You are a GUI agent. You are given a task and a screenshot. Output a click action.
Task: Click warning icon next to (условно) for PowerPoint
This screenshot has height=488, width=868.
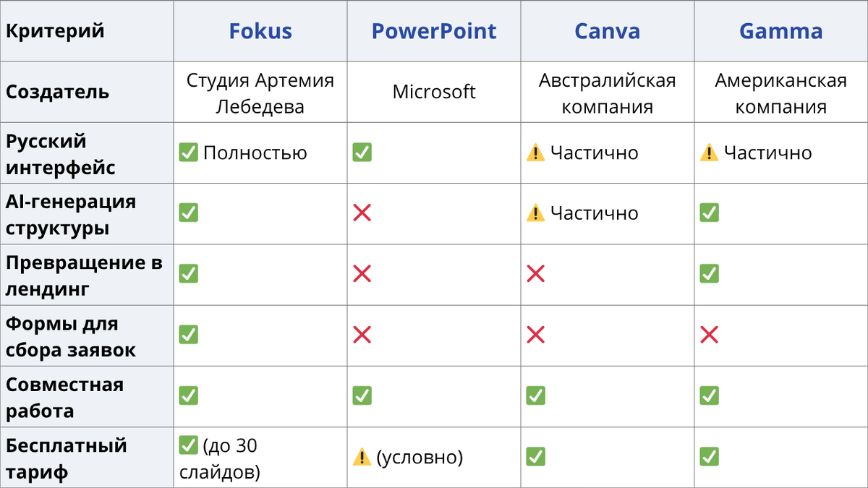tap(362, 457)
